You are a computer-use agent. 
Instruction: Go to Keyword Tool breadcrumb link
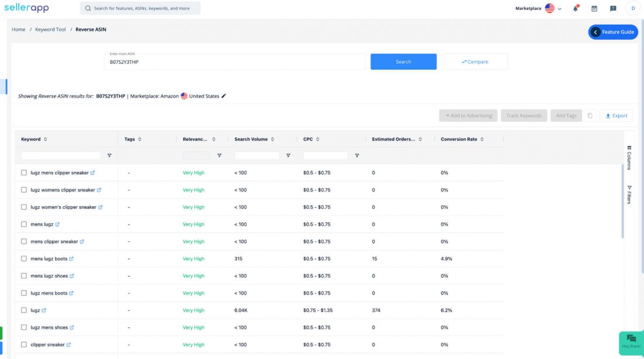[50, 30]
